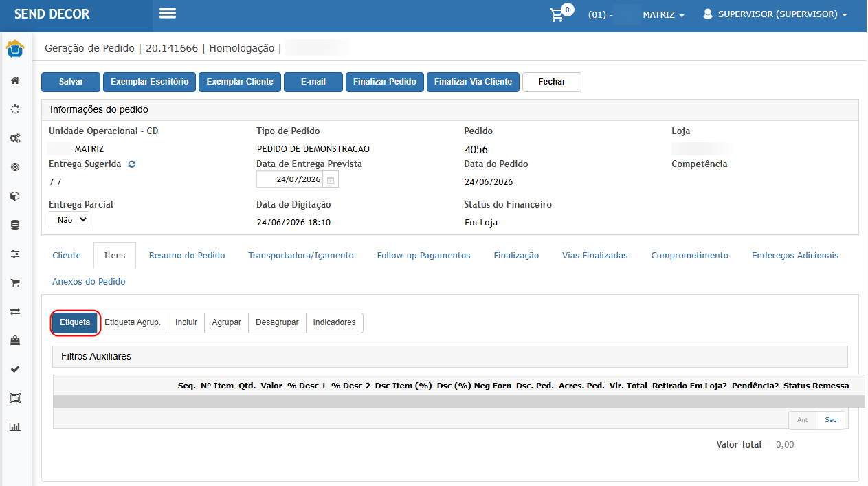This screenshot has width=868, height=486.
Task: Click the Fechar button
Action: click(552, 82)
